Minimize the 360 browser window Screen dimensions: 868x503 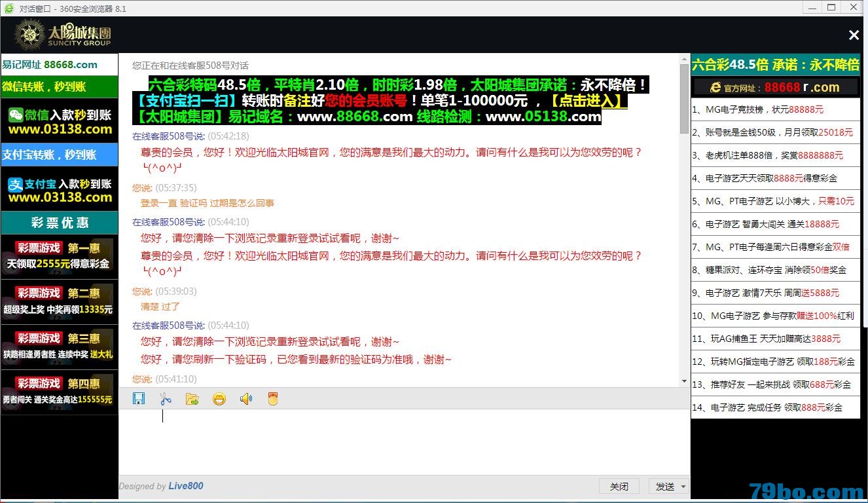812,7
